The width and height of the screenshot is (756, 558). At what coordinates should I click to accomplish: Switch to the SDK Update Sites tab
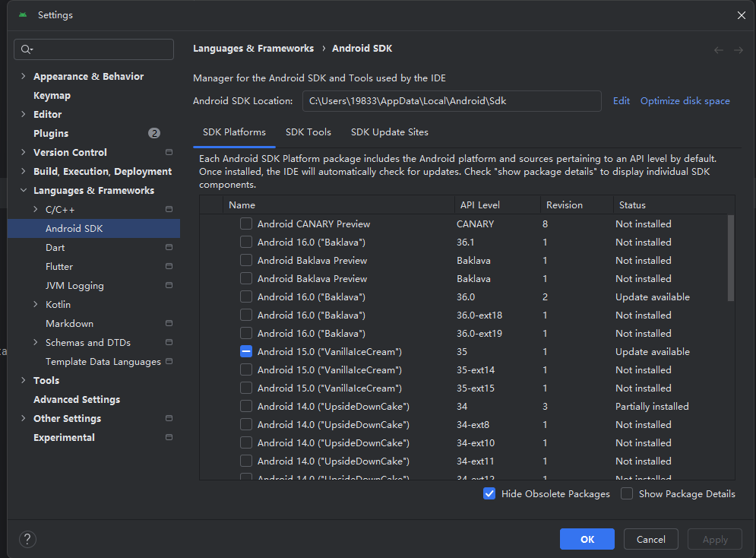point(390,132)
